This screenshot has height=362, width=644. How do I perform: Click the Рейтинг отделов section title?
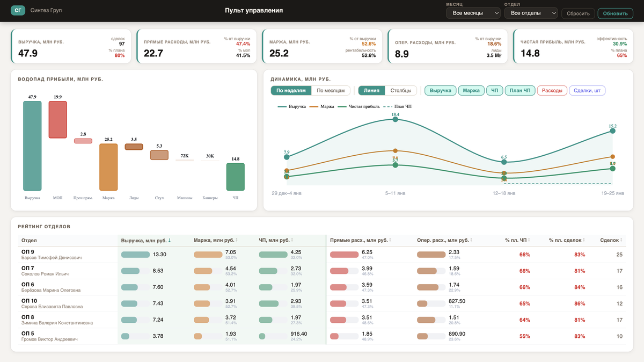(44, 227)
